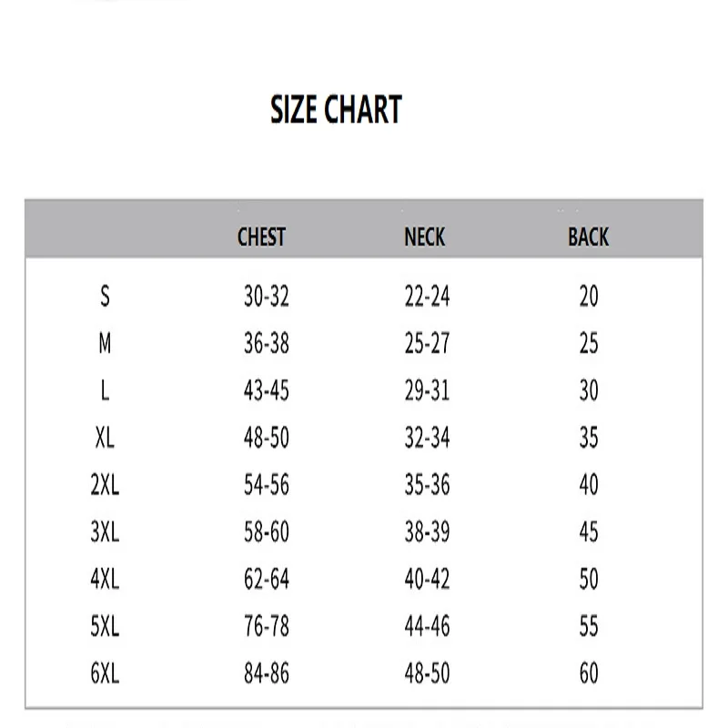Viewport: 728px width, 728px height.
Task: Click chest measurement 30-32 for size S
Action: [x=266, y=296]
